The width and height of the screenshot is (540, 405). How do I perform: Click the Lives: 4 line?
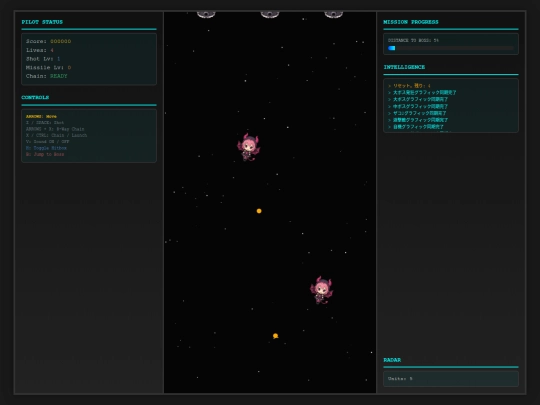coord(40,50)
